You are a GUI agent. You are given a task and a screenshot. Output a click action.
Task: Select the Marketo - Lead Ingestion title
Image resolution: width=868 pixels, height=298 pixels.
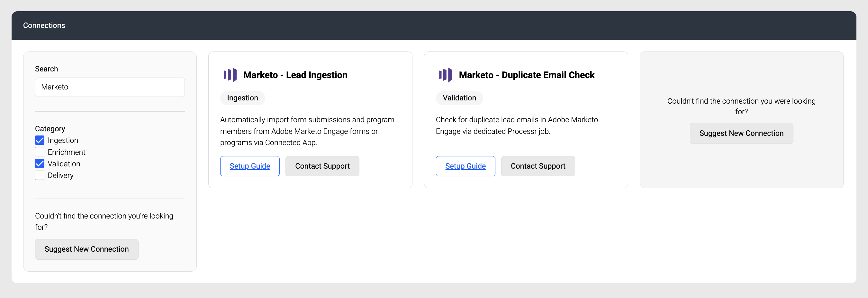pos(295,75)
